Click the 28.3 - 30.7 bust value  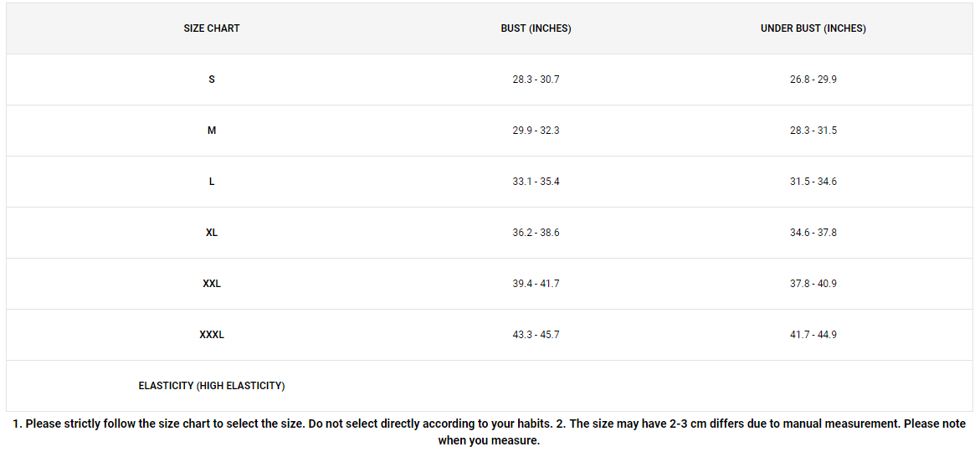pos(536,80)
